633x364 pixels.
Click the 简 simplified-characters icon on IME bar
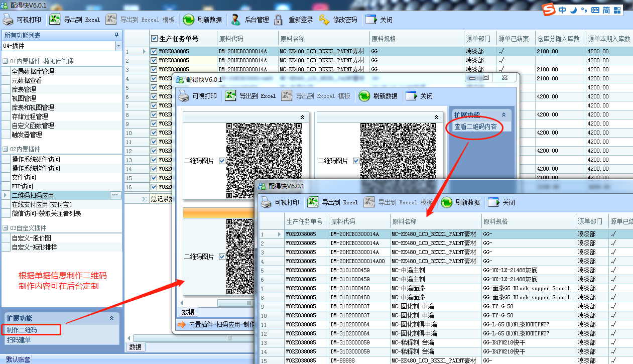tap(606, 10)
